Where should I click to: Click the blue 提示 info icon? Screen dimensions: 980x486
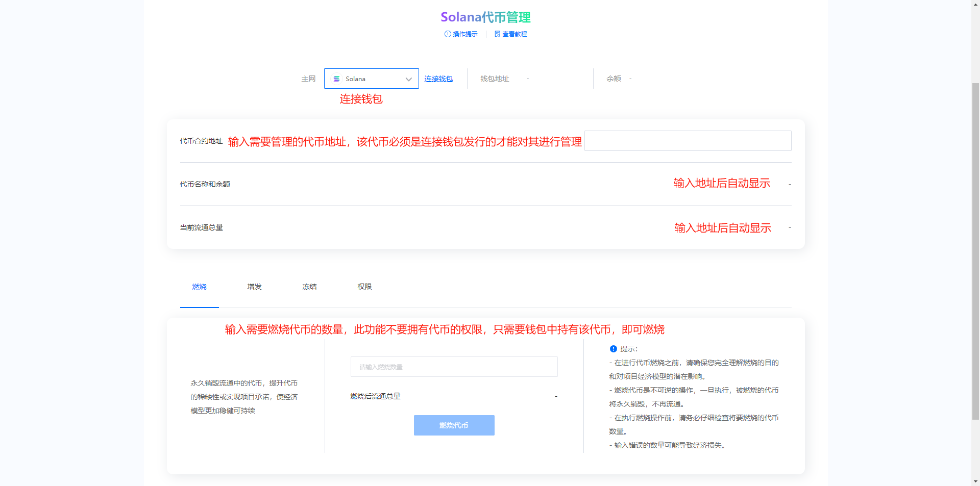pyautogui.click(x=614, y=349)
